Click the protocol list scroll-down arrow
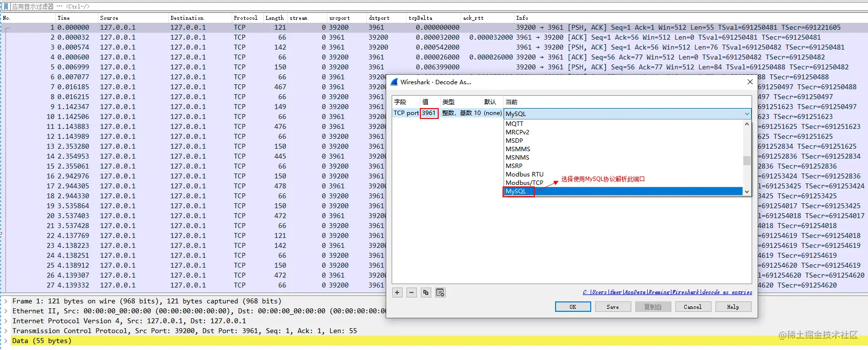The height and width of the screenshot is (350, 868). pos(747,191)
